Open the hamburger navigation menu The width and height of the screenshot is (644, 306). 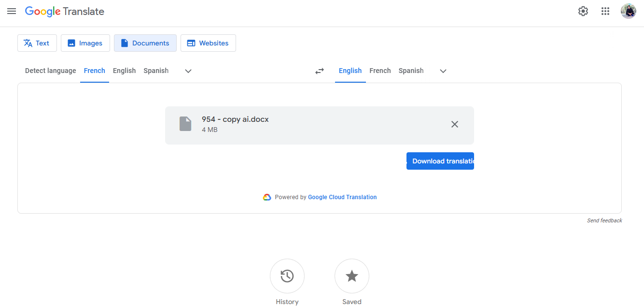12,11
